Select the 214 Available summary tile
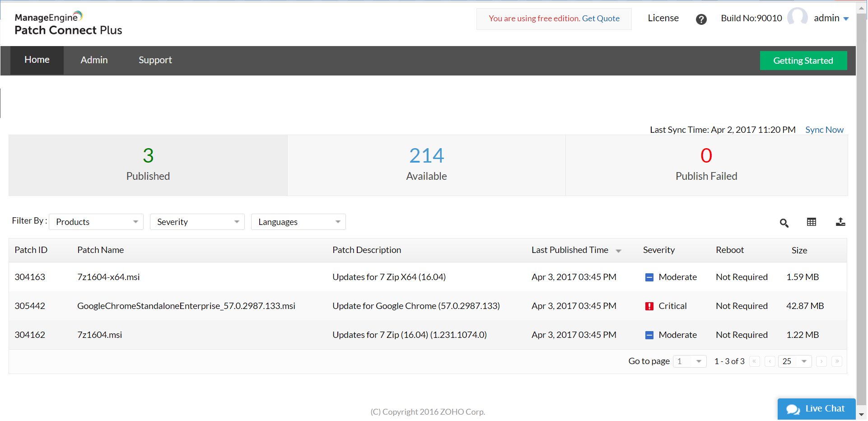 427,166
